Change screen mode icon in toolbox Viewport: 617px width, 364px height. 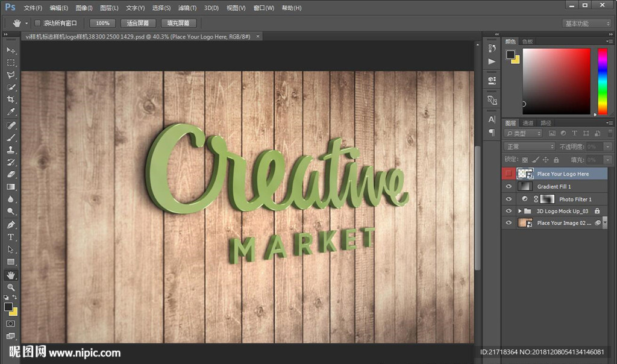(x=11, y=336)
